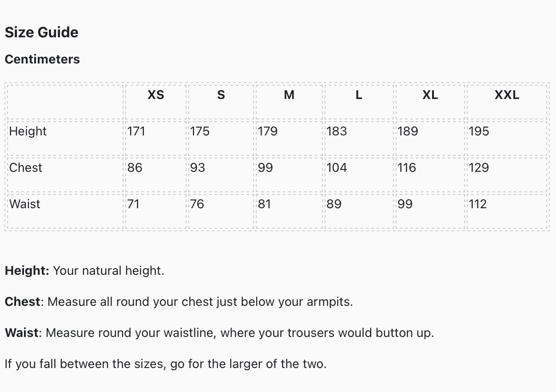Click the XXL height value 195

tap(479, 131)
